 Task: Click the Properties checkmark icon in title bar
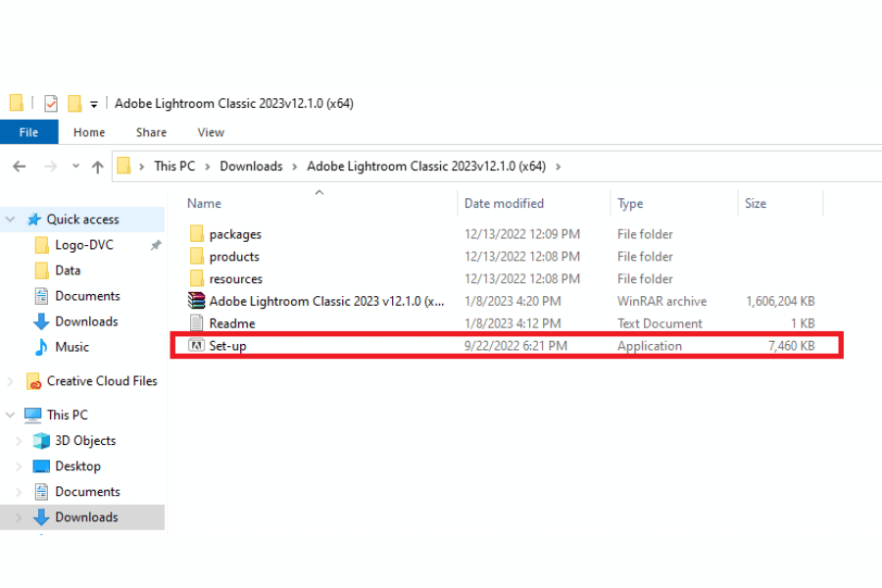coord(51,103)
